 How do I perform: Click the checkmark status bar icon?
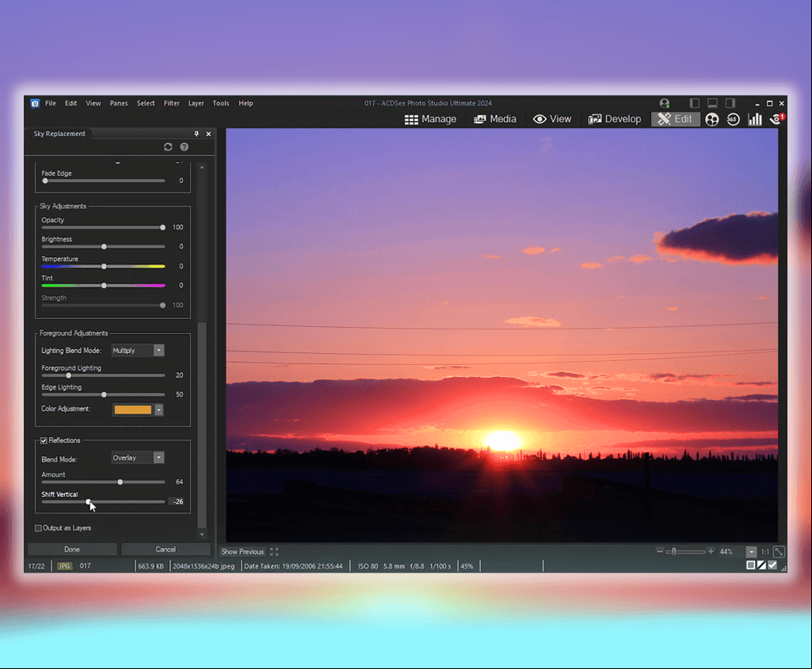pos(772,565)
